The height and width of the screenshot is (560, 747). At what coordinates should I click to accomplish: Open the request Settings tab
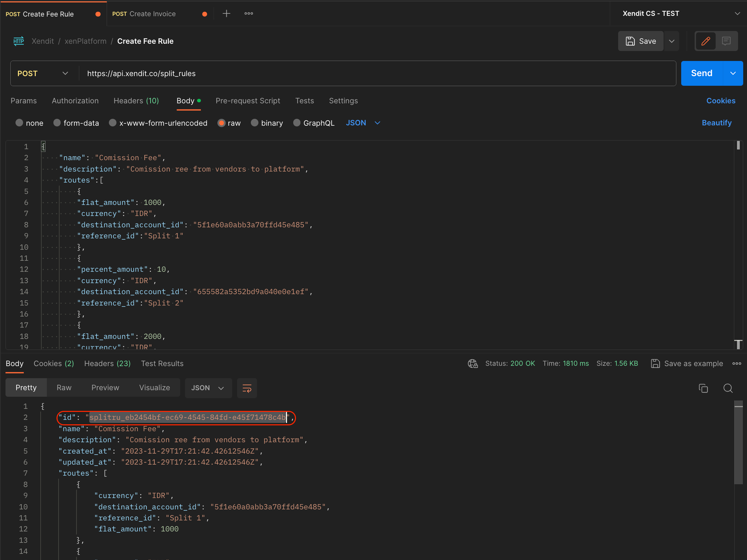click(x=343, y=101)
